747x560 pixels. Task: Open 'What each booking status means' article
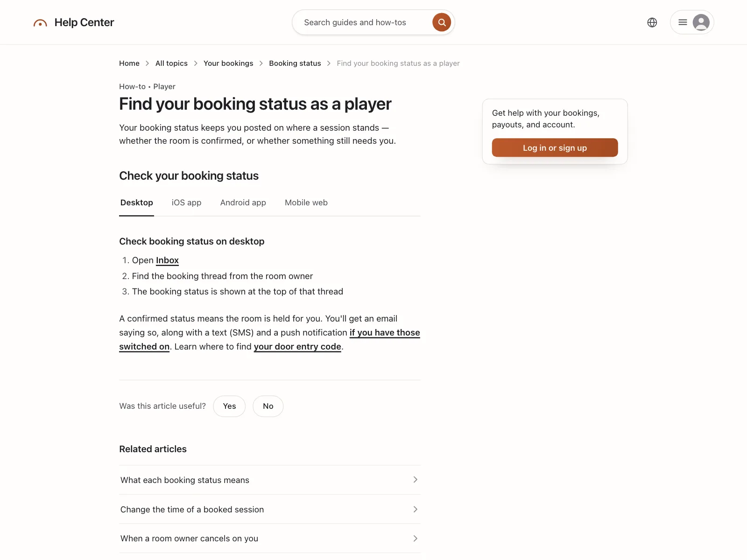click(x=270, y=480)
